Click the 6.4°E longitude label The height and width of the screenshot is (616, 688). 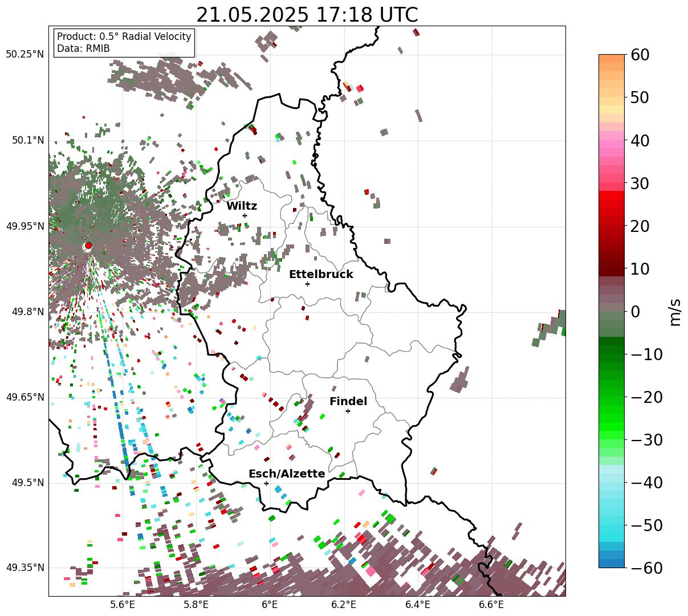point(417,605)
